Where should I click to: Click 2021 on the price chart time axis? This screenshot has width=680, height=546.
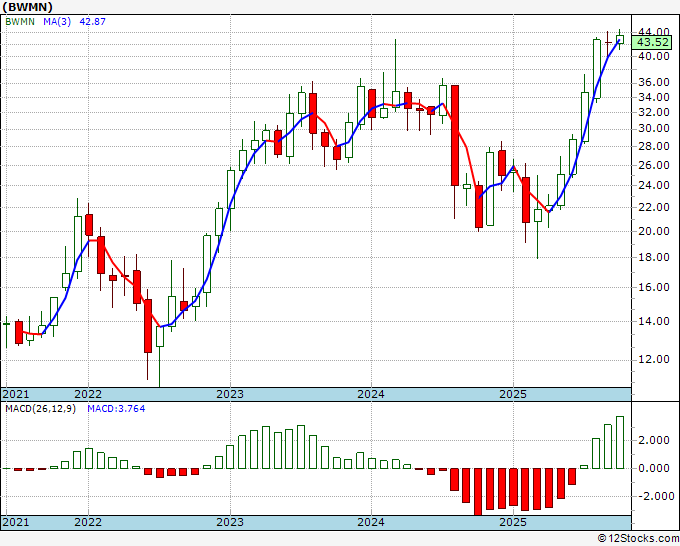point(16,394)
